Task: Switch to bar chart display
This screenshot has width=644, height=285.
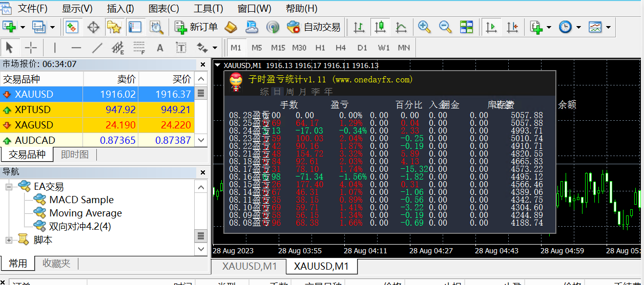Action: tap(359, 27)
